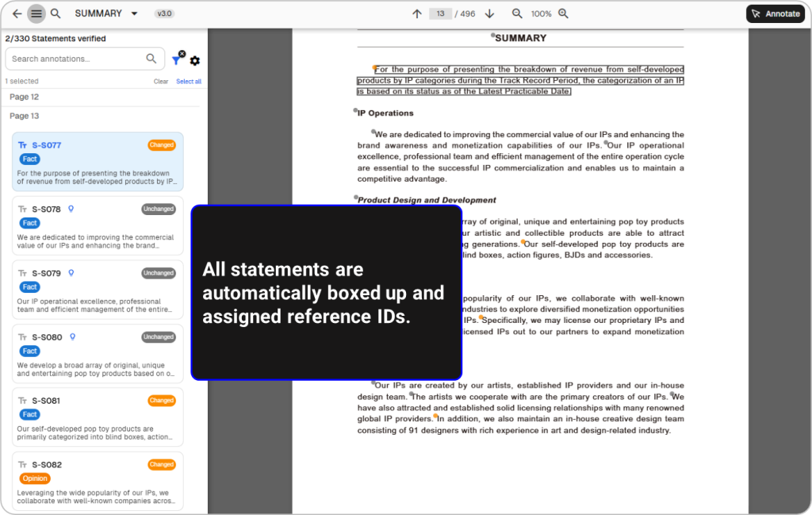Image resolution: width=812 pixels, height=515 pixels.
Task: Zoom in on the document
Action: pyautogui.click(x=563, y=13)
